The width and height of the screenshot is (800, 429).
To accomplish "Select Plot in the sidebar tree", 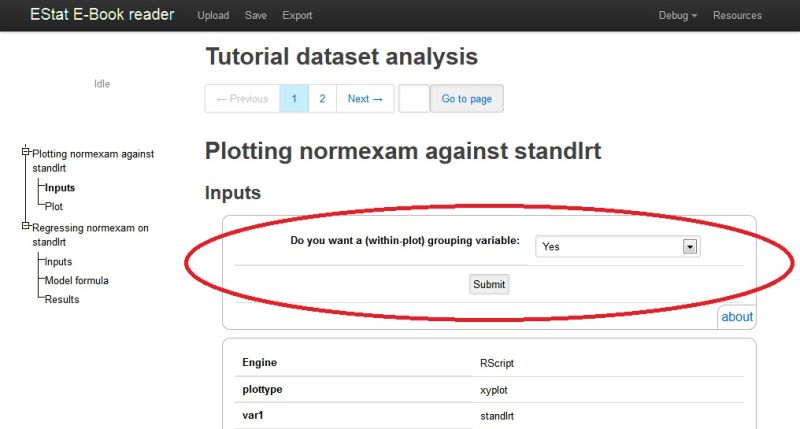I will 54,207.
